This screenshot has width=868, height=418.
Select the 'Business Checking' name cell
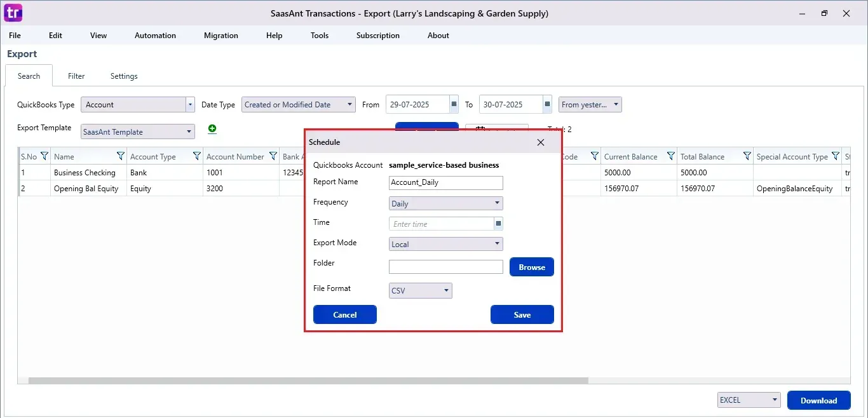pos(88,172)
